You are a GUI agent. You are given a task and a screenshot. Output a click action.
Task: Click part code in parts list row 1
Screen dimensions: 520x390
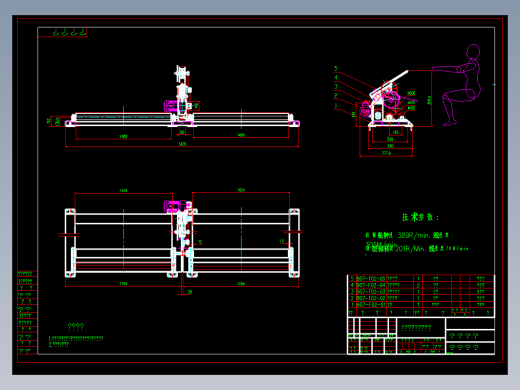371,305
